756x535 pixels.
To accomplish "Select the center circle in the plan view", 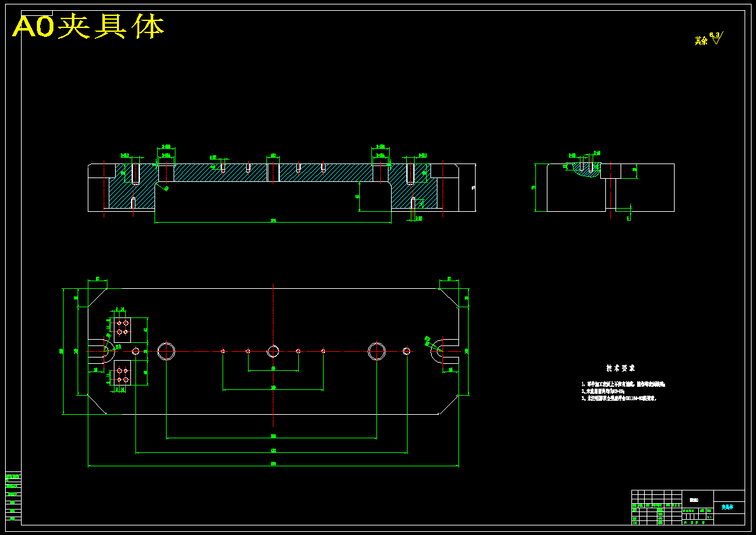I will 273,351.
